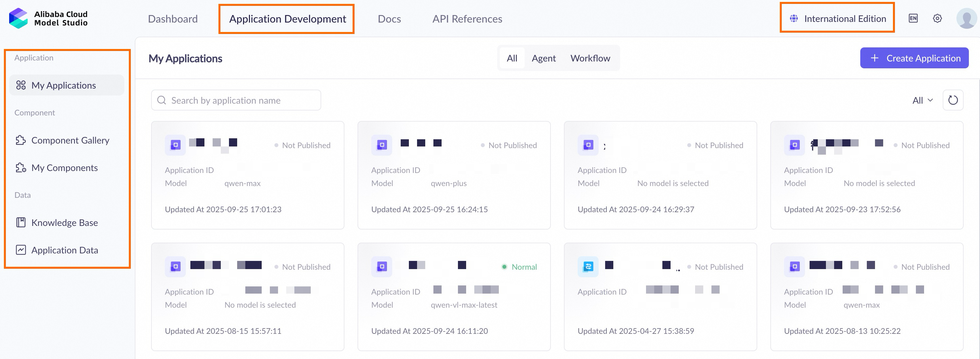Click the app icon with Normal status
This screenshot has height=359, width=980.
(x=382, y=266)
